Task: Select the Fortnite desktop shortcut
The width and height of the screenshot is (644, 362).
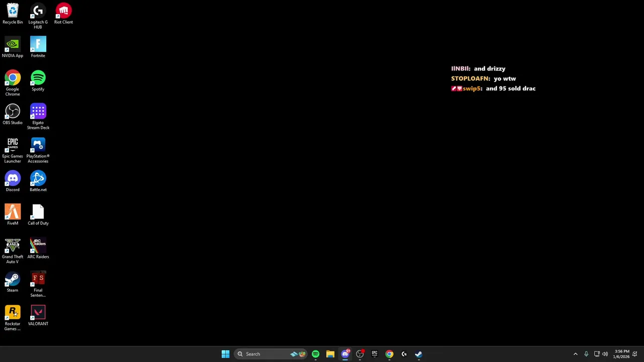Action: click(38, 47)
